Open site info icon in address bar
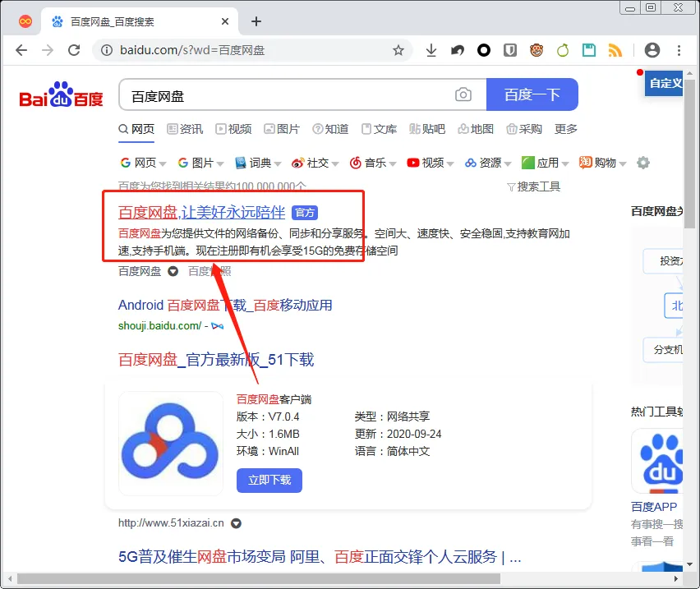The image size is (700, 589). click(107, 50)
